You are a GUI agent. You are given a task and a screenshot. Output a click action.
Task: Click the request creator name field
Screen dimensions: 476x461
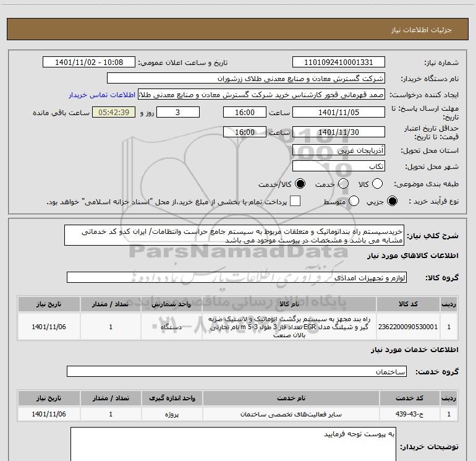point(261,95)
